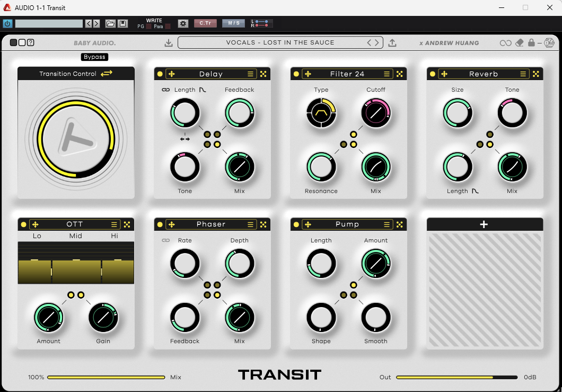Click the Delay Feedback knob
Viewport: 562px width, 392px height.
tap(240, 113)
